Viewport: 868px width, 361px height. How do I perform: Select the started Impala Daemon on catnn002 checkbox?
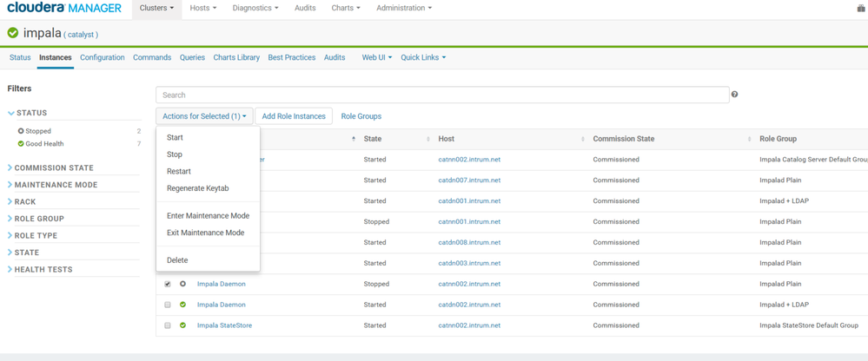click(168, 305)
